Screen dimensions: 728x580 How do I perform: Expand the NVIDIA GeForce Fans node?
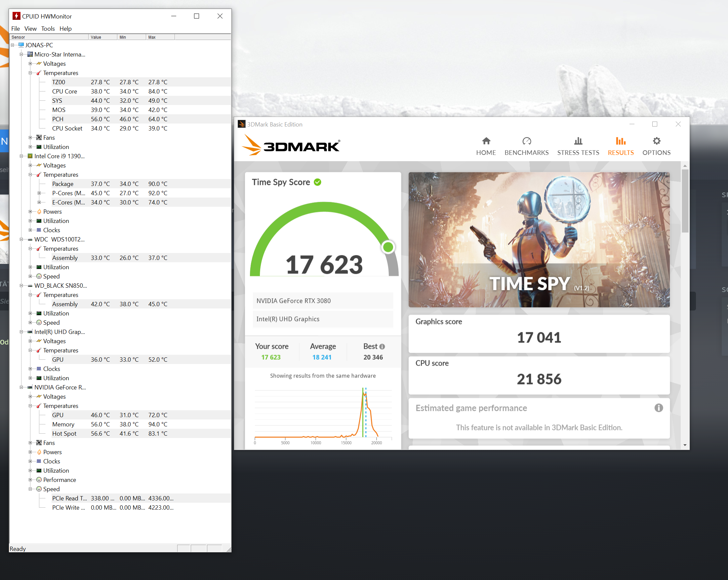30,443
